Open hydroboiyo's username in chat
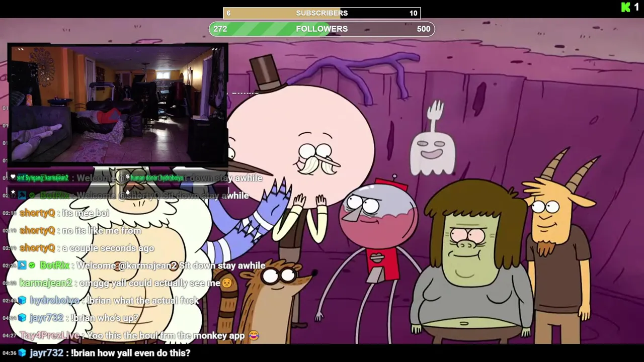 coord(54,300)
